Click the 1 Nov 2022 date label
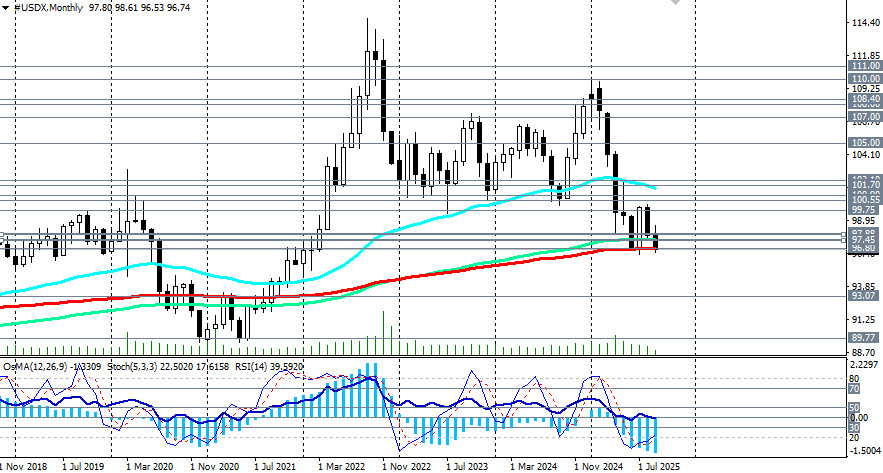The height and width of the screenshot is (473, 883). pos(407,467)
